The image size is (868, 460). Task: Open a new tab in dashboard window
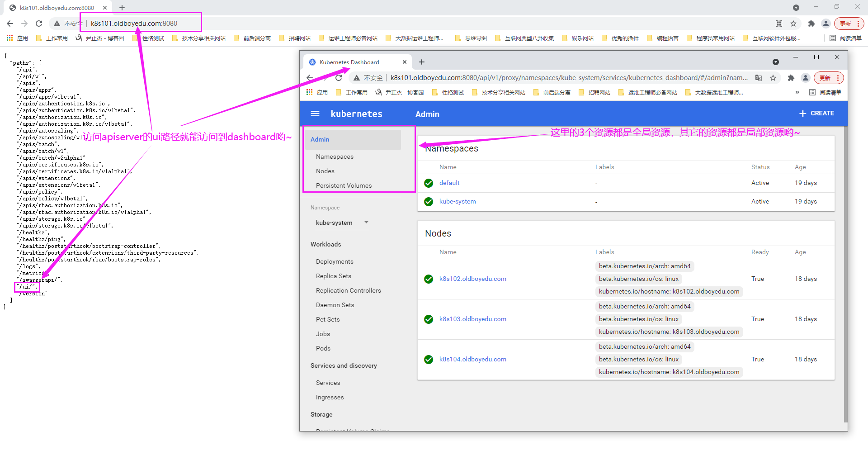point(422,62)
